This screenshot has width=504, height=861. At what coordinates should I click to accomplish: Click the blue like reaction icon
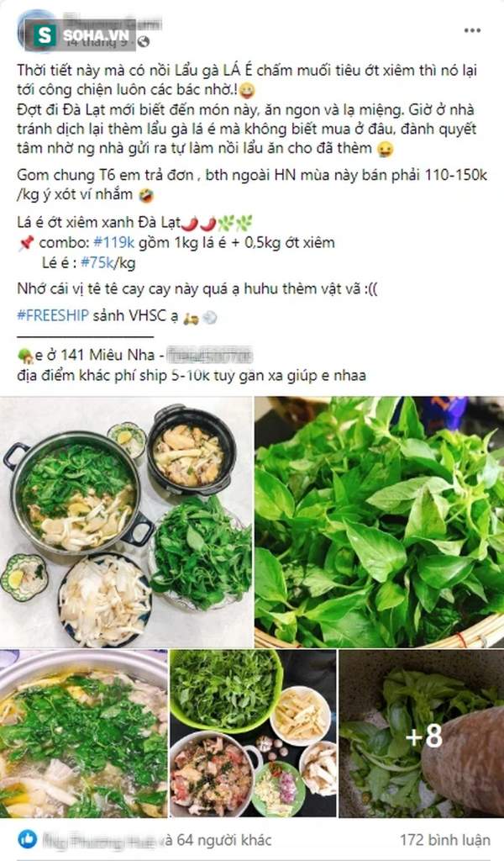(x=28, y=839)
